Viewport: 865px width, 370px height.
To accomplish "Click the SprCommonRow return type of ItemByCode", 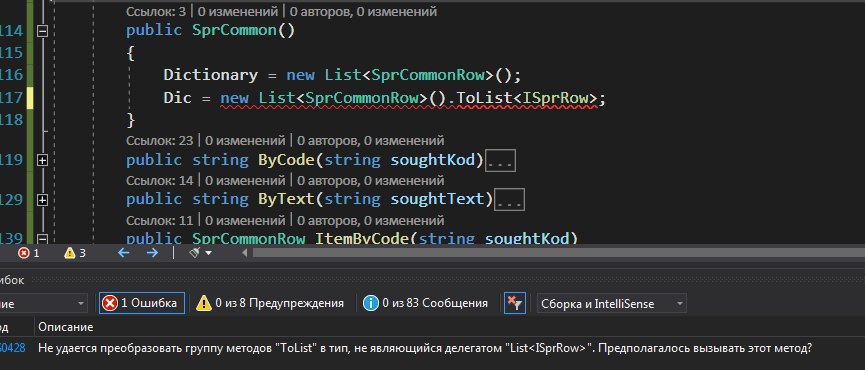I will point(249,239).
